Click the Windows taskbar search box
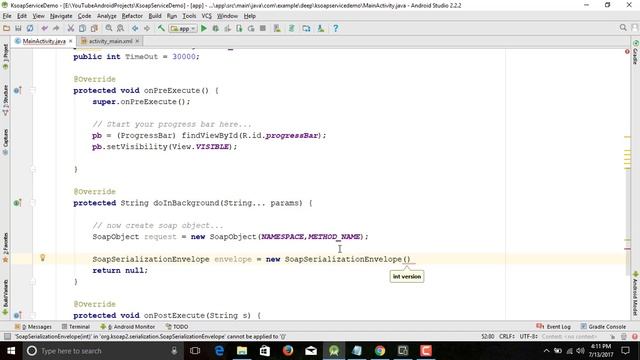This screenshot has width=640, height=360. (102, 351)
